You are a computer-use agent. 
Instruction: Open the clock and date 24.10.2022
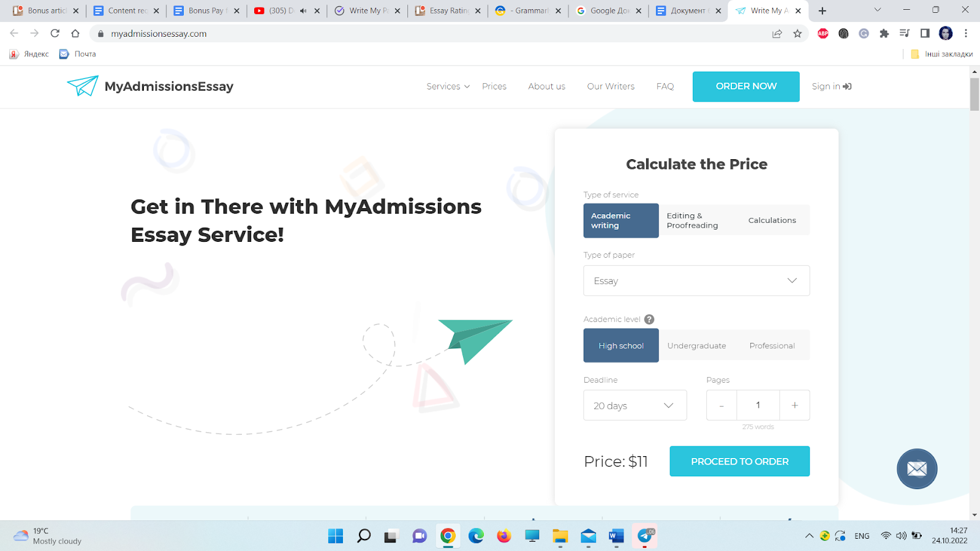pos(949,536)
